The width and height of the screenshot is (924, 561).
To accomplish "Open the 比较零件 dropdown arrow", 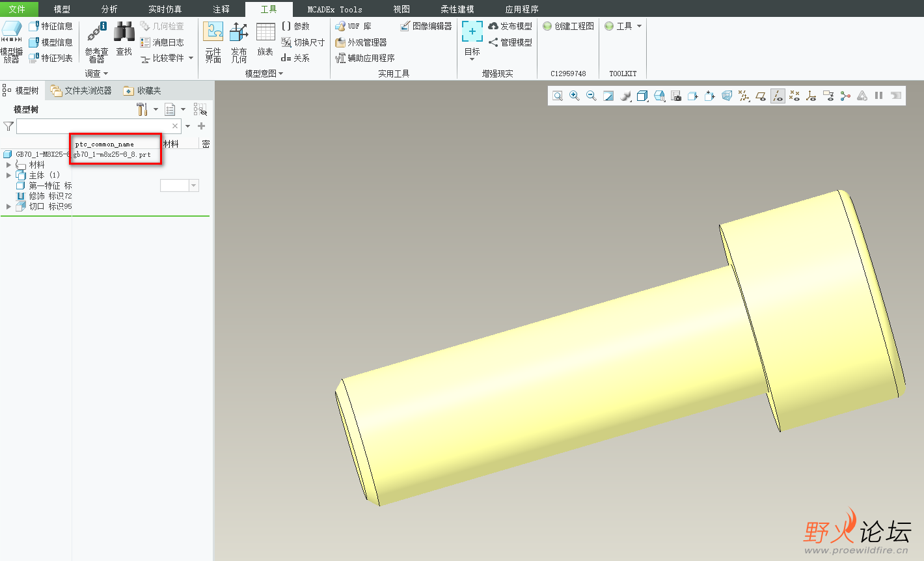I will point(191,58).
